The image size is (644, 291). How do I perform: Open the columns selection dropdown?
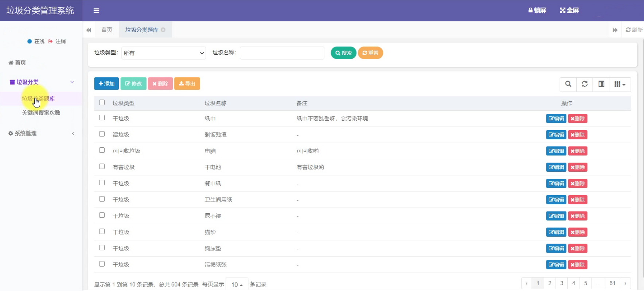(x=620, y=84)
